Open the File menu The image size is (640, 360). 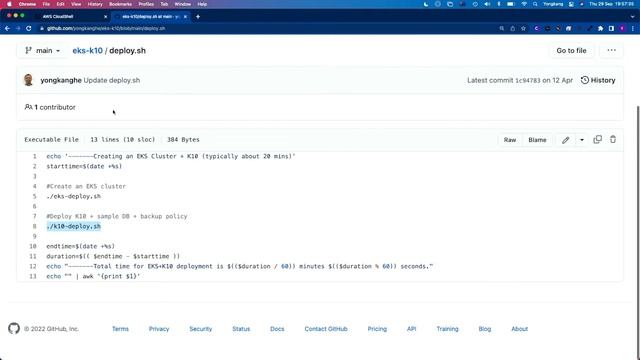click(46, 4)
